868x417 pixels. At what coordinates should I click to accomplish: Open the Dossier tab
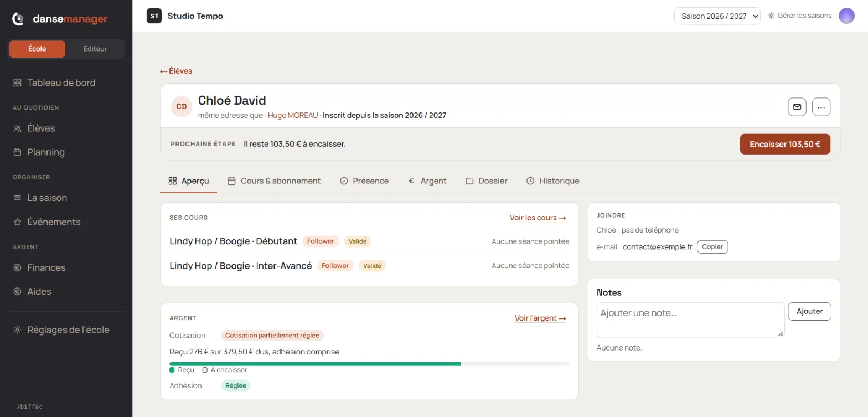487,181
